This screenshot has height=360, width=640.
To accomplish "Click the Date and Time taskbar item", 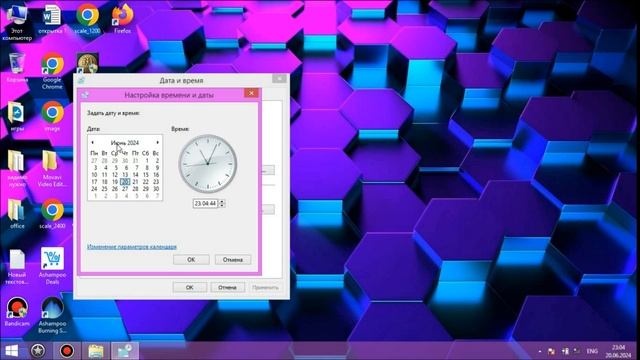I will click(x=125, y=351).
